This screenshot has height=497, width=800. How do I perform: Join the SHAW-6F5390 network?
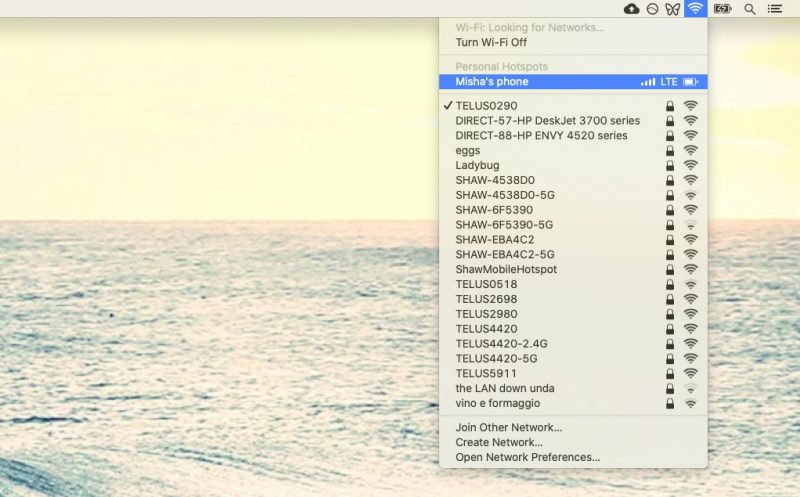click(x=573, y=210)
